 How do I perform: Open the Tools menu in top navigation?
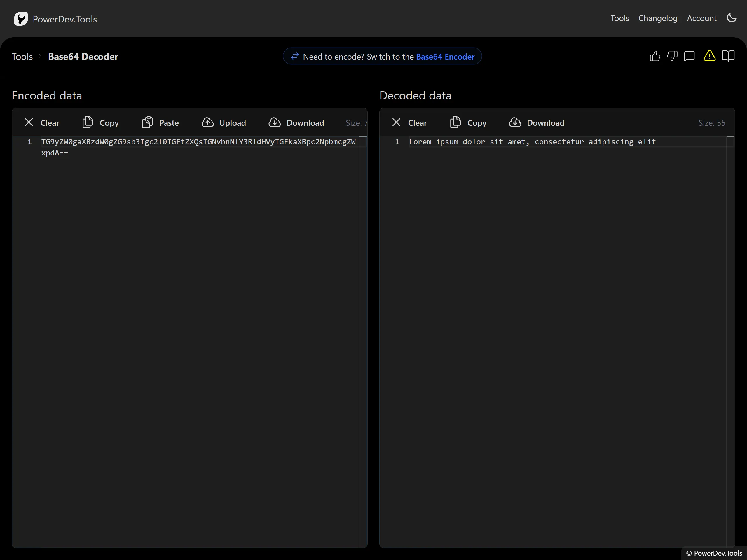pos(619,18)
